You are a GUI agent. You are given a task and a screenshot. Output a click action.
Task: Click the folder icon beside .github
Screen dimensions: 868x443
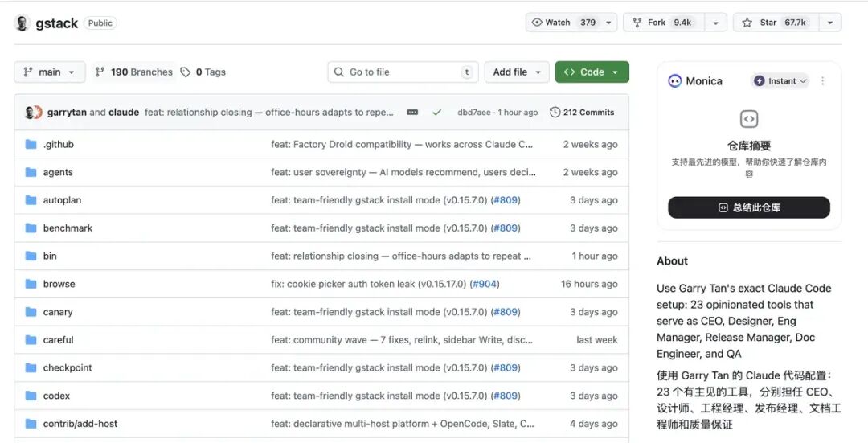tap(31, 145)
